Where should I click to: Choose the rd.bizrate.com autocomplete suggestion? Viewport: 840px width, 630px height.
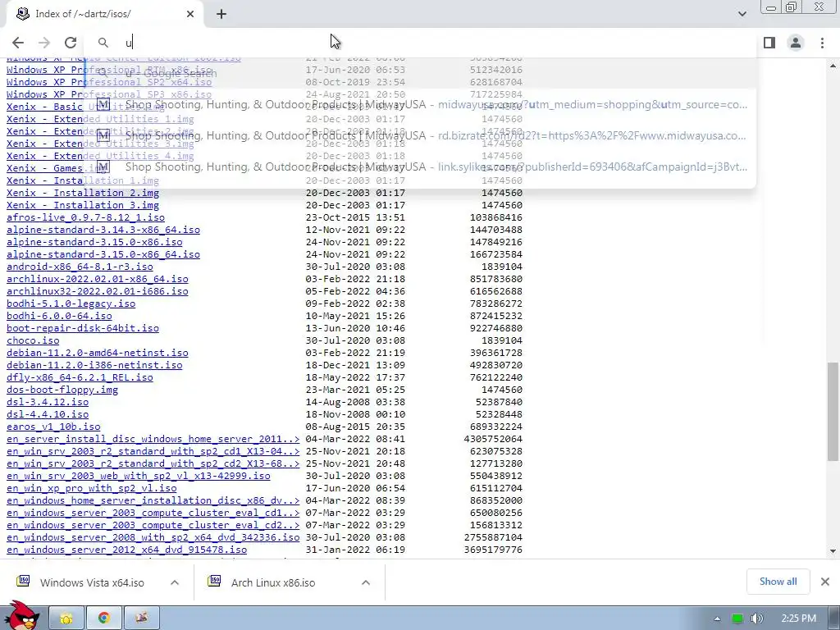point(421,135)
